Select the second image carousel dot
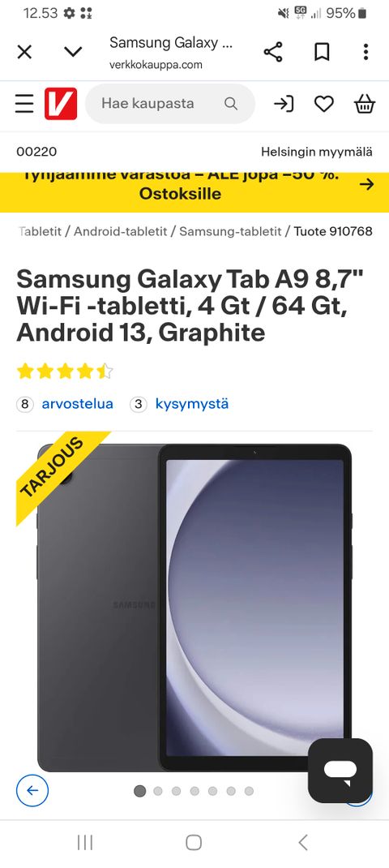The height and width of the screenshot is (868, 389). [158, 791]
